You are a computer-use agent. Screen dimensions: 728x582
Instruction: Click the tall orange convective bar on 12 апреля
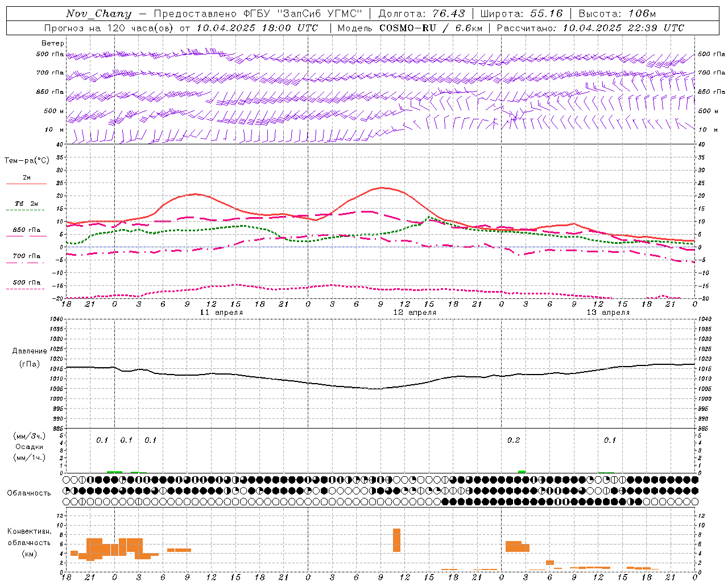(x=396, y=540)
